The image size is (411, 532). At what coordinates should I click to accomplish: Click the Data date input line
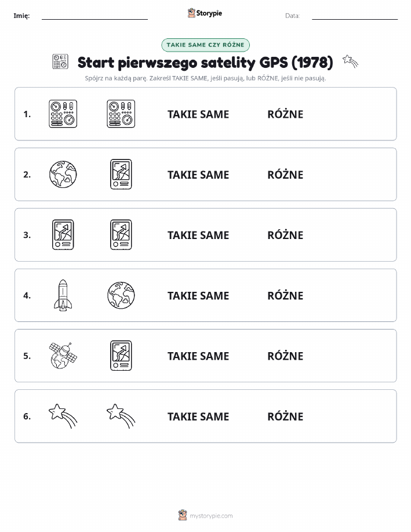click(x=355, y=16)
